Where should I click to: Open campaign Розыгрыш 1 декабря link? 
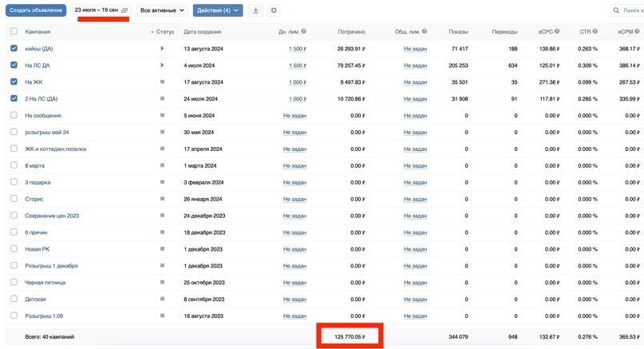(x=51, y=266)
